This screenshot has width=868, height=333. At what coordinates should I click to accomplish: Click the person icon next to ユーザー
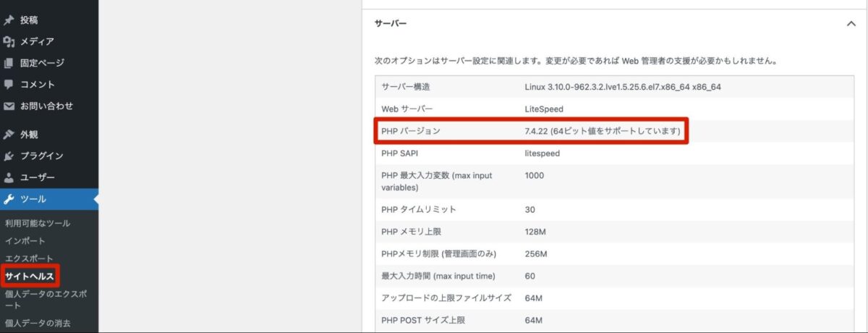[9, 177]
